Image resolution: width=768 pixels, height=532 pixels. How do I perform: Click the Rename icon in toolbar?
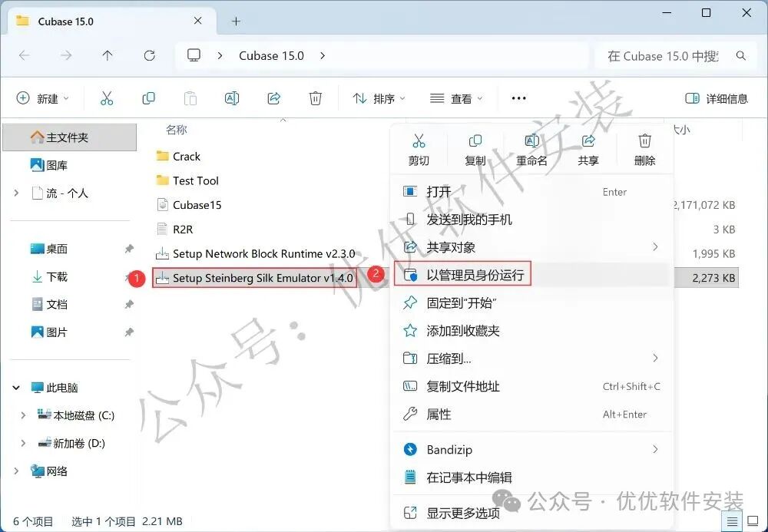pos(232,98)
